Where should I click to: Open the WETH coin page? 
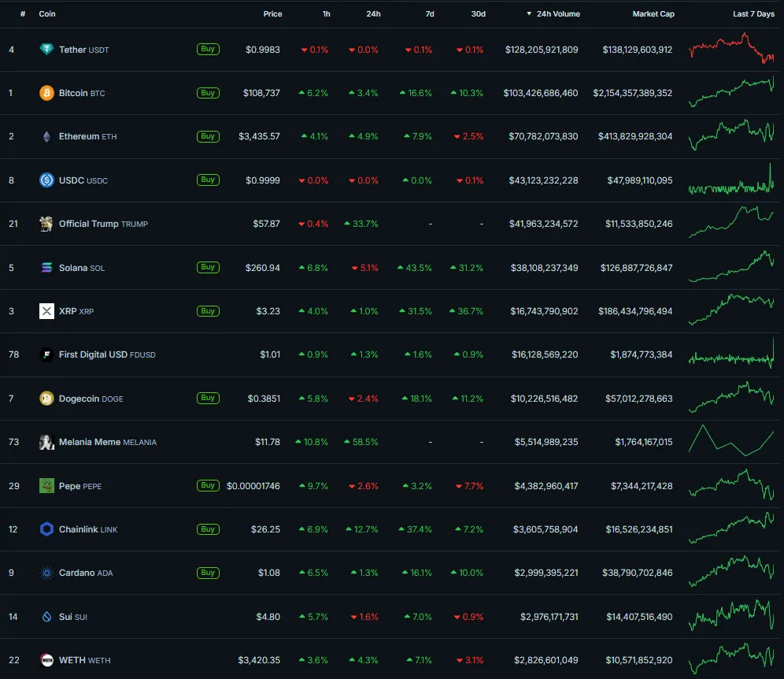tap(85, 660)
